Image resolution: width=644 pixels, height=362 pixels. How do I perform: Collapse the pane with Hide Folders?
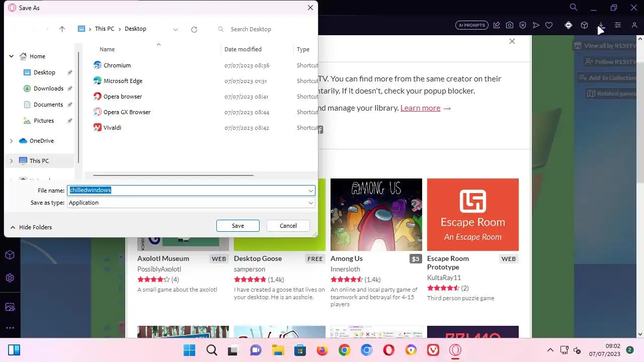coord(31,227)
